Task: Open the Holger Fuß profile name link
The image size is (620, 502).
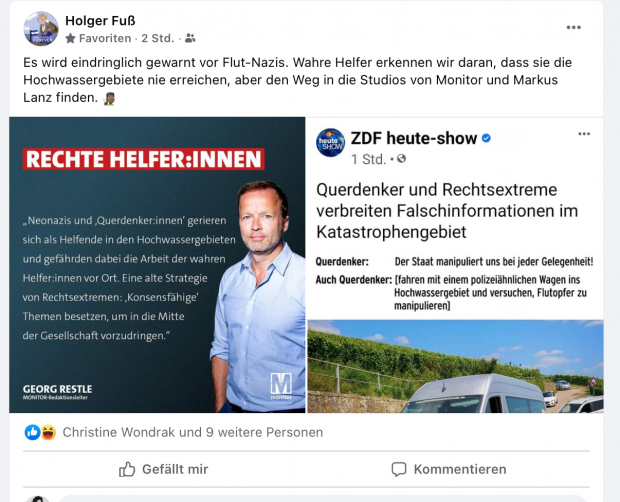Action: click(x=100, y=21)
